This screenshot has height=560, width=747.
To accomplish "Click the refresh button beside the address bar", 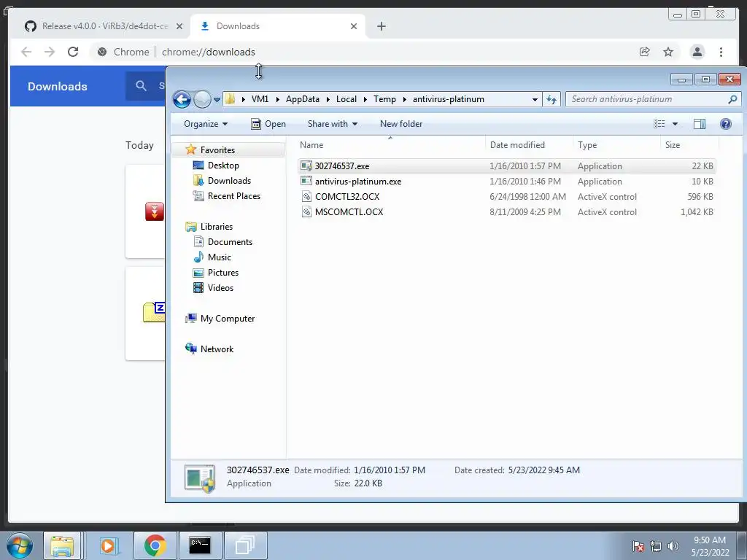I will (551, 99).
